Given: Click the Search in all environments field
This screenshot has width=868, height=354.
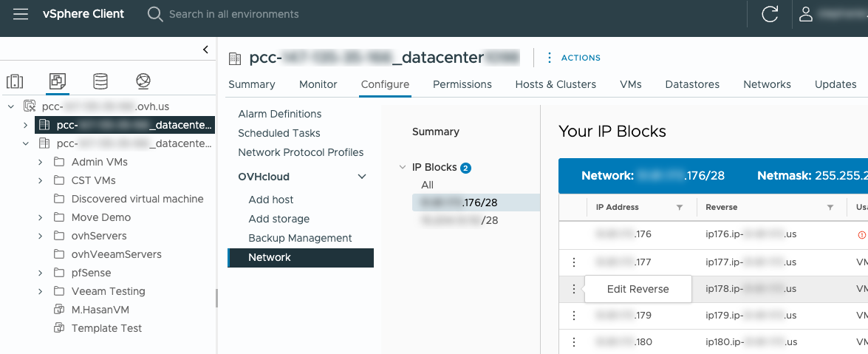Looking at the screenshot, I should click(x=233, y=14).
